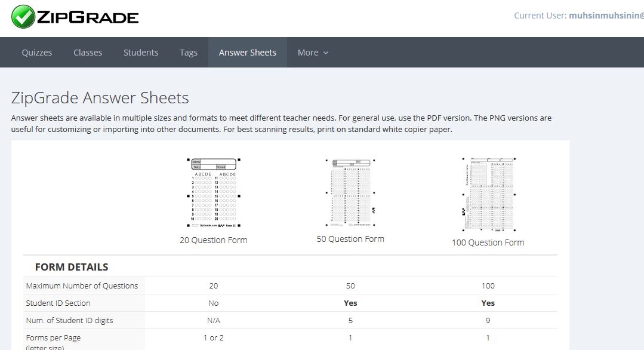This screenshot has height=350, width=644.
Task: Click the ZipGrade Answer Sheets heading
Action: (100, 98)
